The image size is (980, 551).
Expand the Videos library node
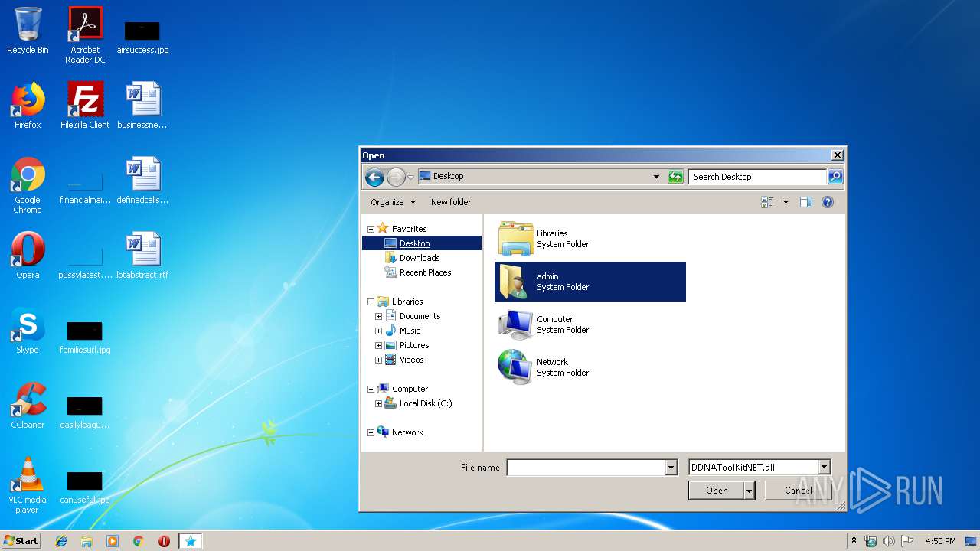point(378,360)
